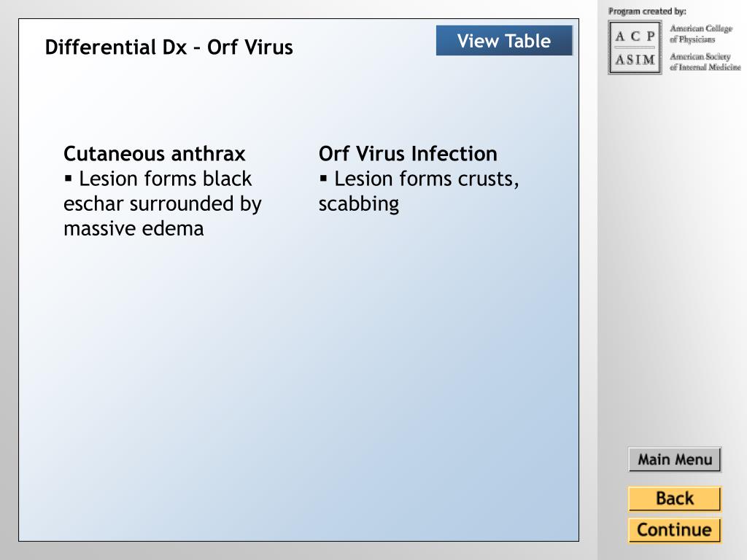Screen dimensions: 747x560
Task: Click the View Table button
Action: pyautogui.click(x=504, y=41)
